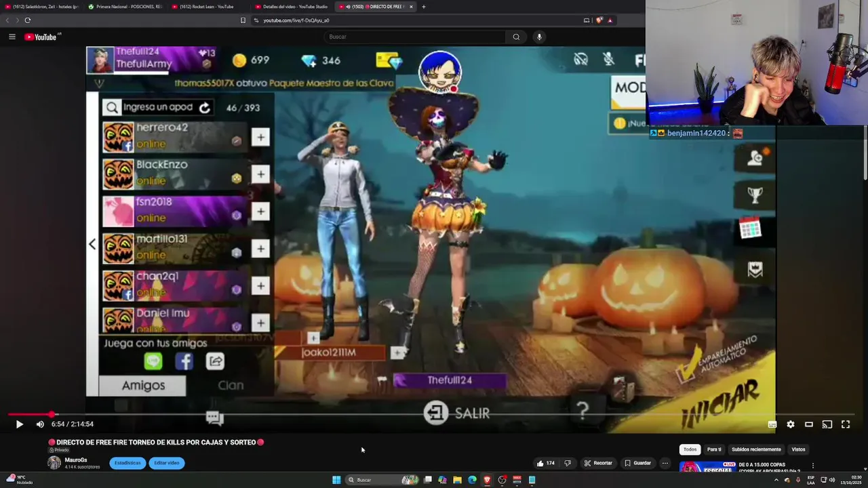Open the DE 0 A 15.000 COPAS thumbnail
This screenshot has width=868, height=488.
pyautogui.click(x=707, y=467)
